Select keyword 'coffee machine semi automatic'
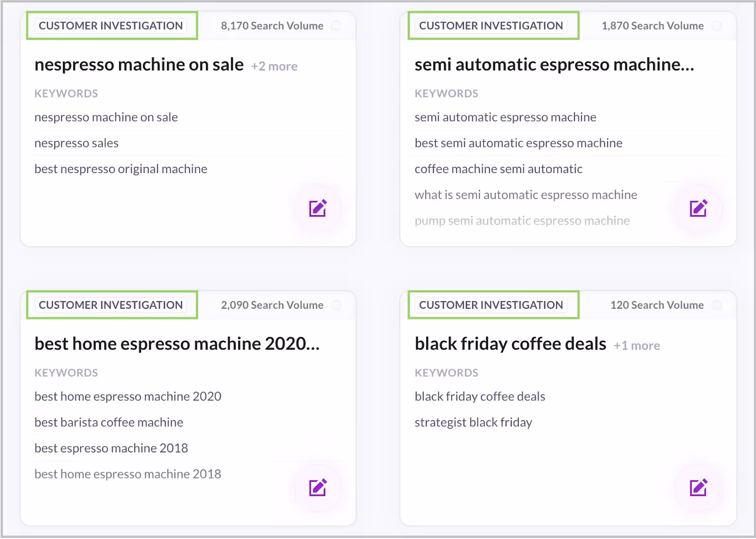This screenshot has width=756, height=539. pos(498,169)
